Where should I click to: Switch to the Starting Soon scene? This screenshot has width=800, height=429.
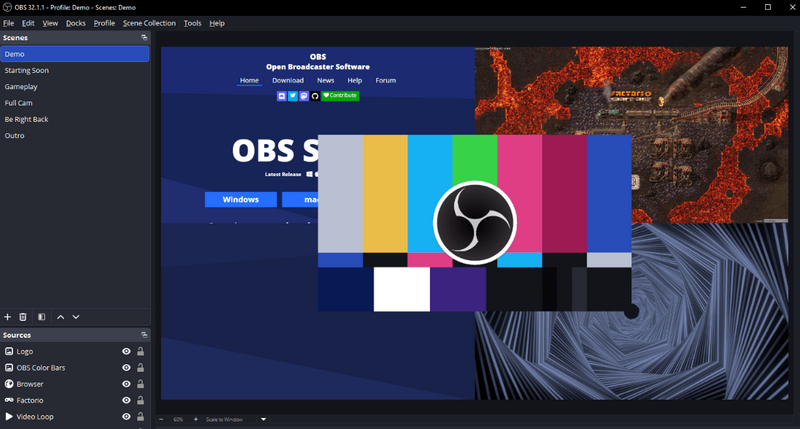[74, 70]
